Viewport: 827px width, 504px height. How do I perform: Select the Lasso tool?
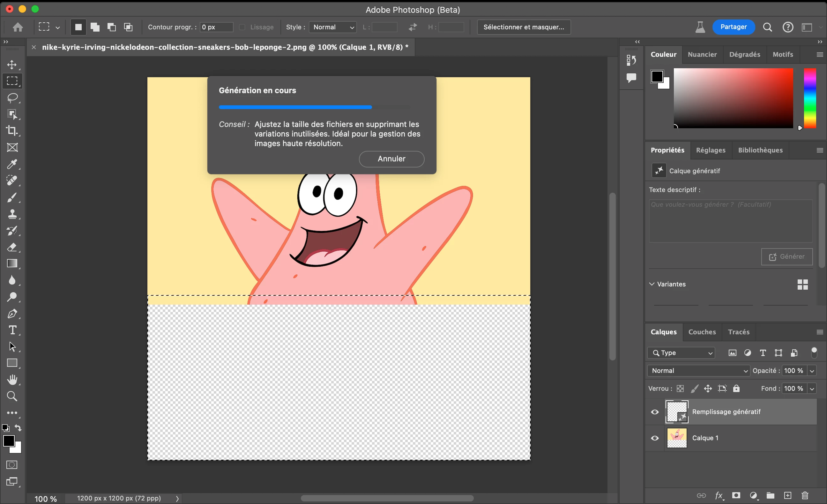pyautogui.click(x=12, y=98)
